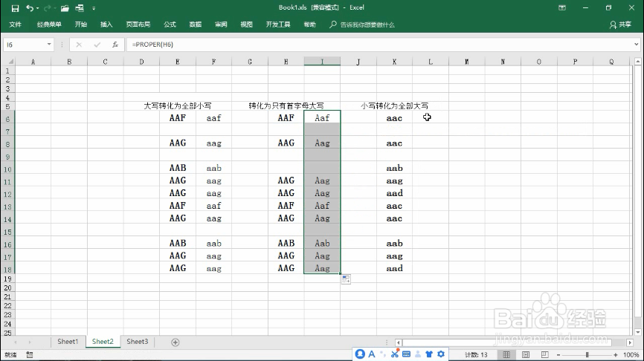Switch to Sheet3 tab

(137, 342)
